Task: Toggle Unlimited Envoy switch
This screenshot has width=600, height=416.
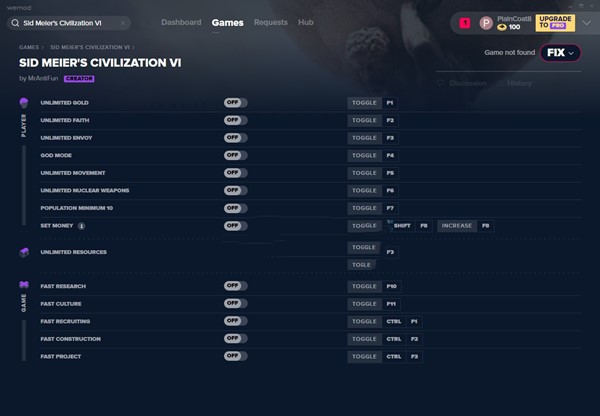Action: [235, 138]
